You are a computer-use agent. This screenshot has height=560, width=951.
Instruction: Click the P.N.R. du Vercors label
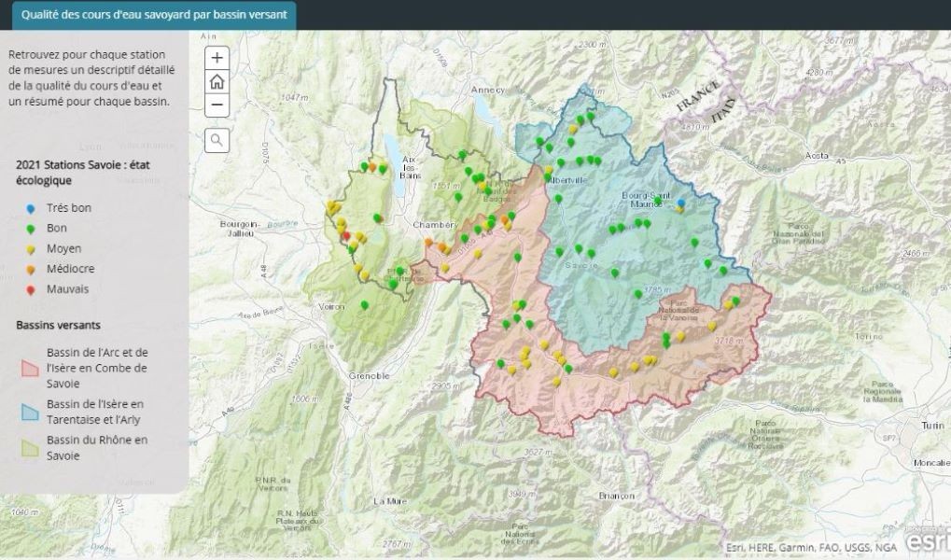tap(273, 483)
